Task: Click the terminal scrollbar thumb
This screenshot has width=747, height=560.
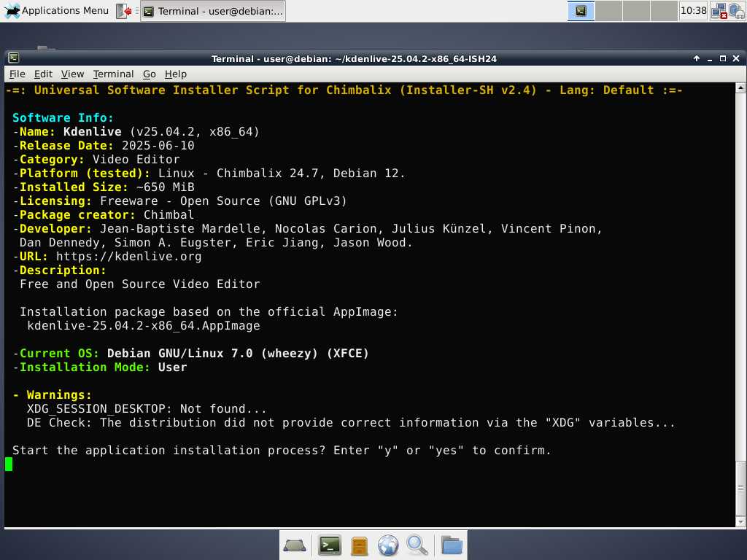Action: click(741, 489)
